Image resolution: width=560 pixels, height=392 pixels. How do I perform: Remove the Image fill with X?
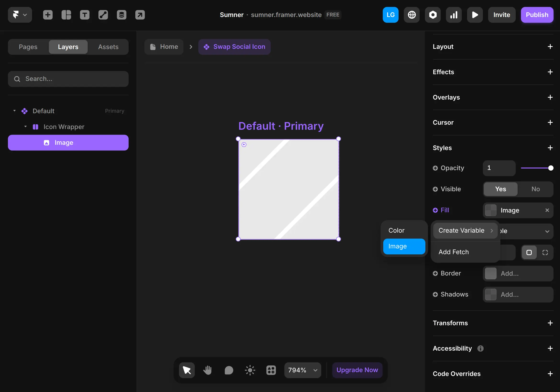(x=547, y=210)
